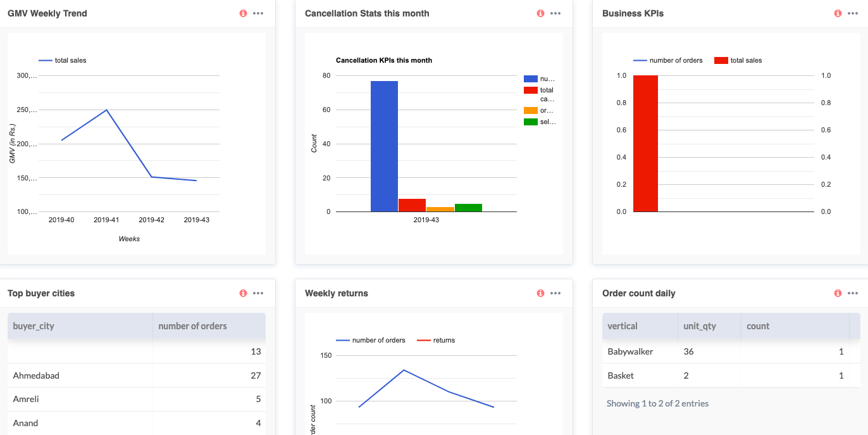The height and width of the screenshot is (435, 868).
Task: Open the options menu on Order count daily
Action: (x=852, y=293)
